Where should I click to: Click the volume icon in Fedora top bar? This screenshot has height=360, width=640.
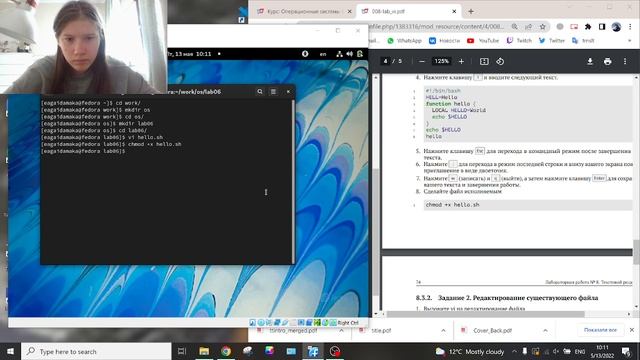[x=349, y=54]
